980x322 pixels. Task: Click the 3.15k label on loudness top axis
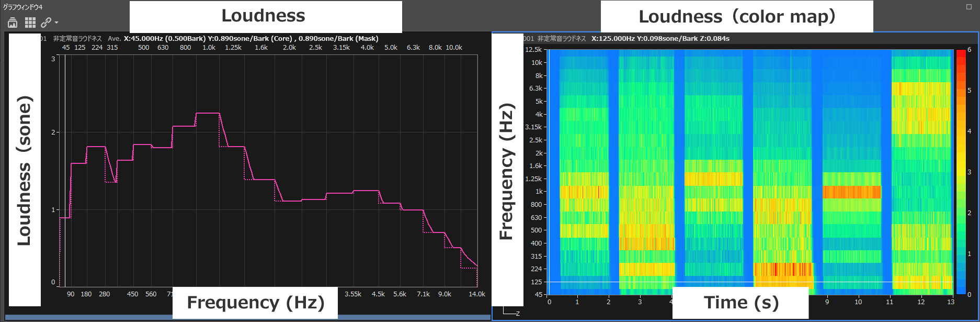[341, 48]
